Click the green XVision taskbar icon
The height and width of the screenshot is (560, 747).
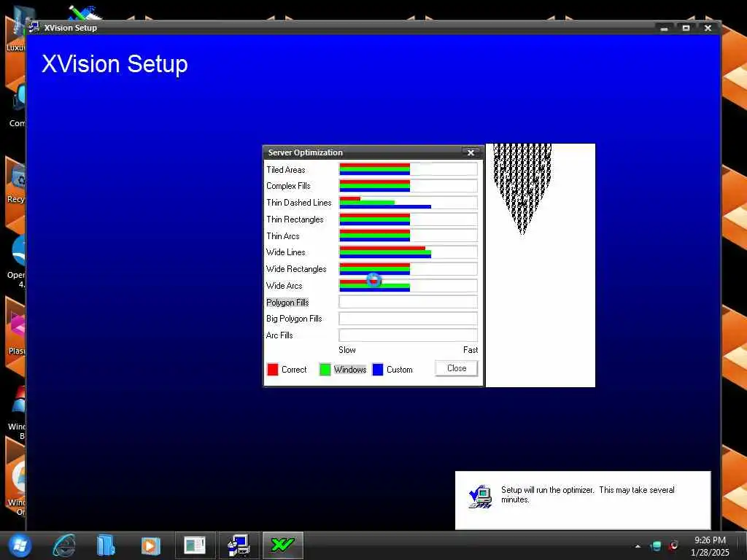[282, 545]
